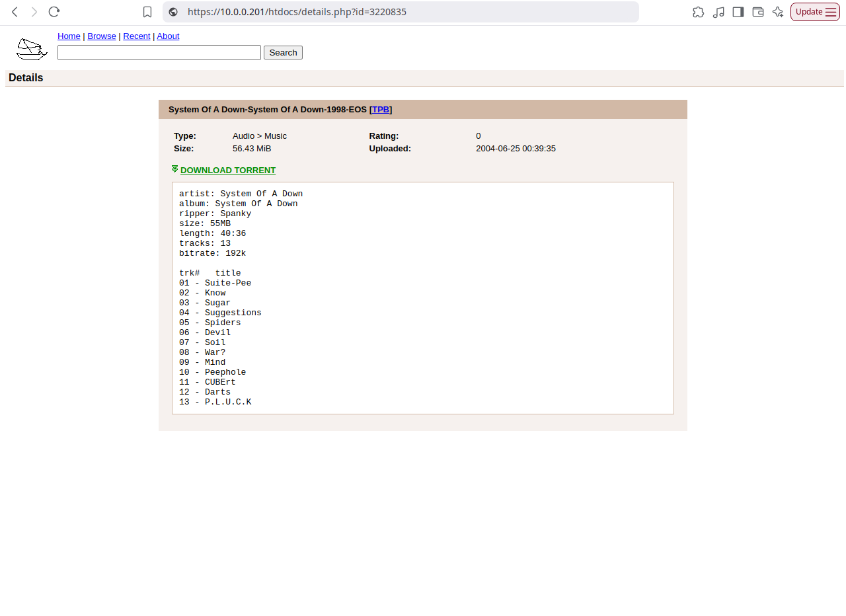The width and height of the screenshot is (846, 616).
Task: Open the extensions puzzle icon
Action: (x=698, y=12)
